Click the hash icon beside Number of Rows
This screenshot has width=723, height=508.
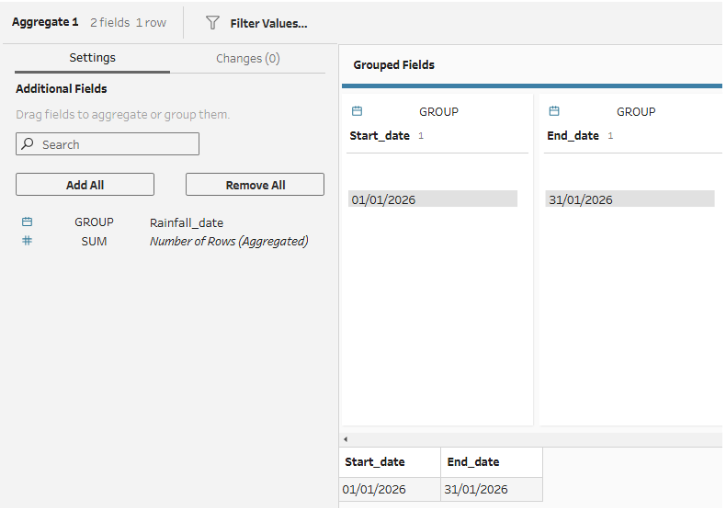point(27,241)
